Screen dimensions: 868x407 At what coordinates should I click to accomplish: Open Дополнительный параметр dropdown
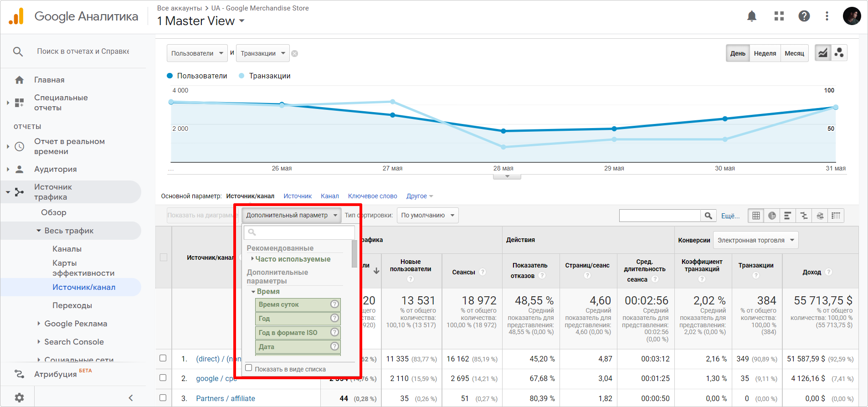pos(292,216)
